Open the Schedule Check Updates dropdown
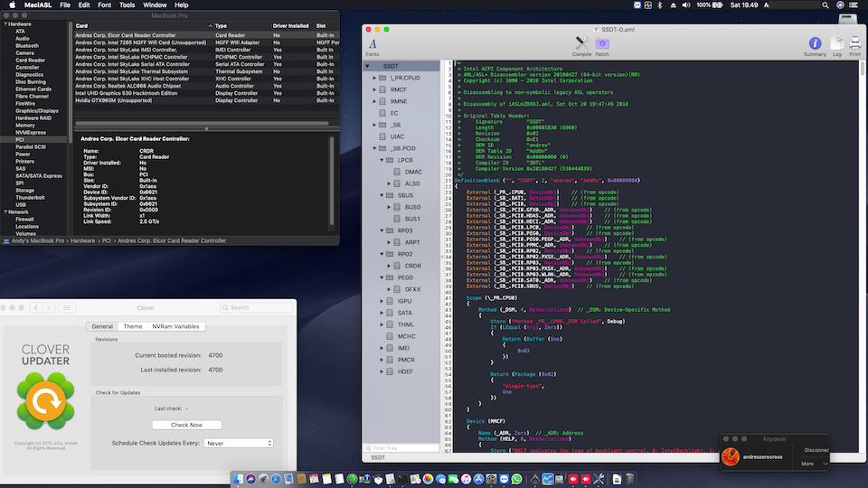This screenshot has height=488, width=868. 238,443
